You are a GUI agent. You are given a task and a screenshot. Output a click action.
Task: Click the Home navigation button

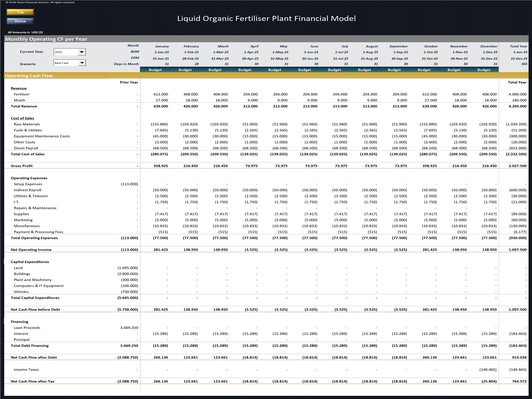20,21
